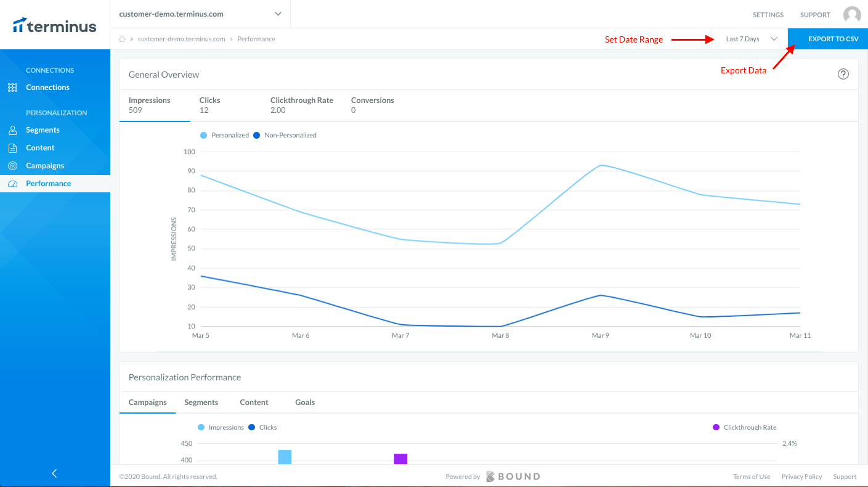This screenshot has height=487, width=868.
Task: Click the Campaigns target icon
Action: pyautogui.click(x=12, y=166)
